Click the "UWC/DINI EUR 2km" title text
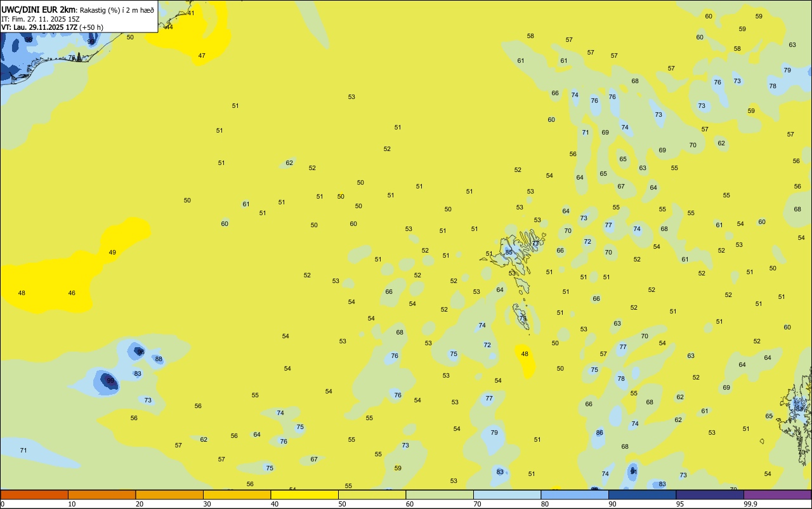Screen dimensions: 812x509 pos(37,9)
